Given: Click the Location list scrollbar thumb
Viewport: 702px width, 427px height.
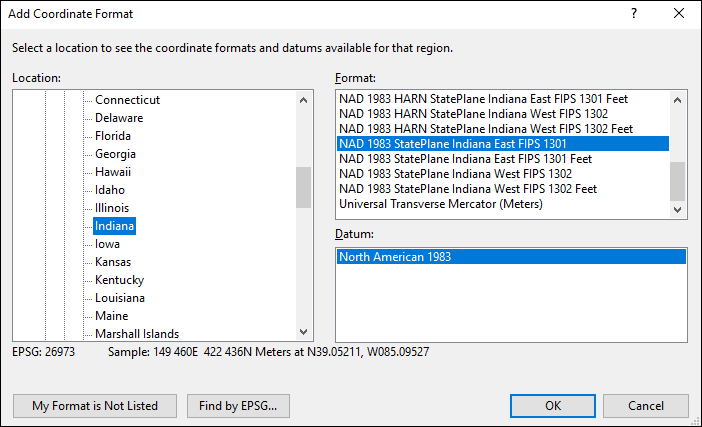Looking at the screenshot, I should pyautogui.click(x=303, y=188).
